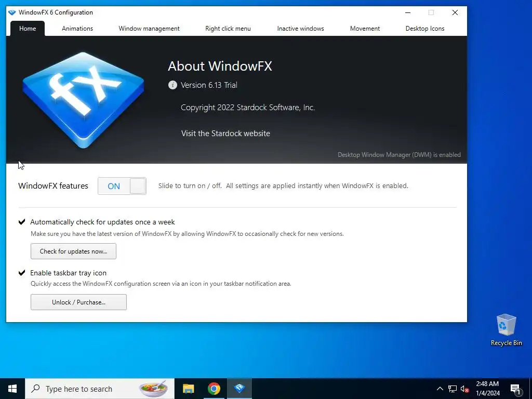
Task: Click the Unlock / Purchase button
Action: tap(79, 302)
